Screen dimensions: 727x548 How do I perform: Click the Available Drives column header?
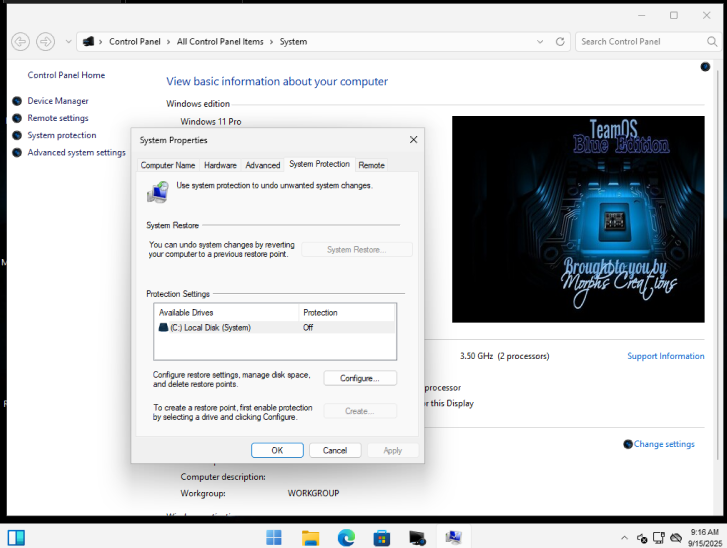pos(226,312)
